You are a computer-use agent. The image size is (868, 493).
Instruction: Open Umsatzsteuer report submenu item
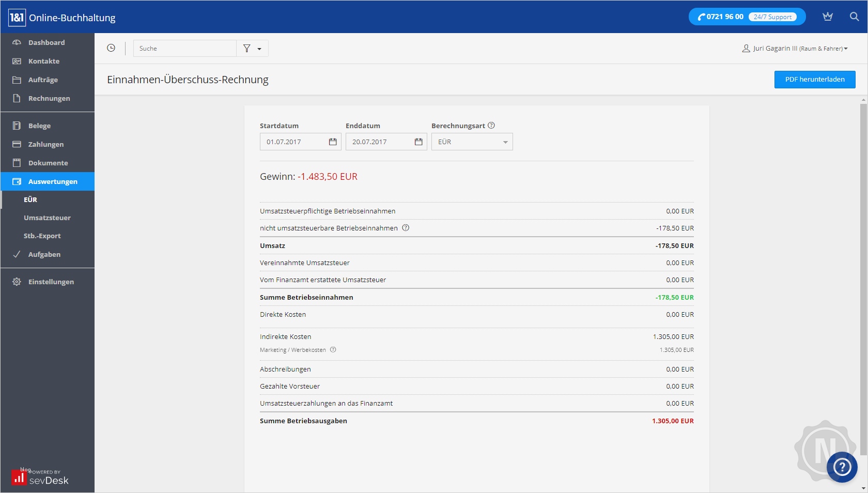(47, 218)
